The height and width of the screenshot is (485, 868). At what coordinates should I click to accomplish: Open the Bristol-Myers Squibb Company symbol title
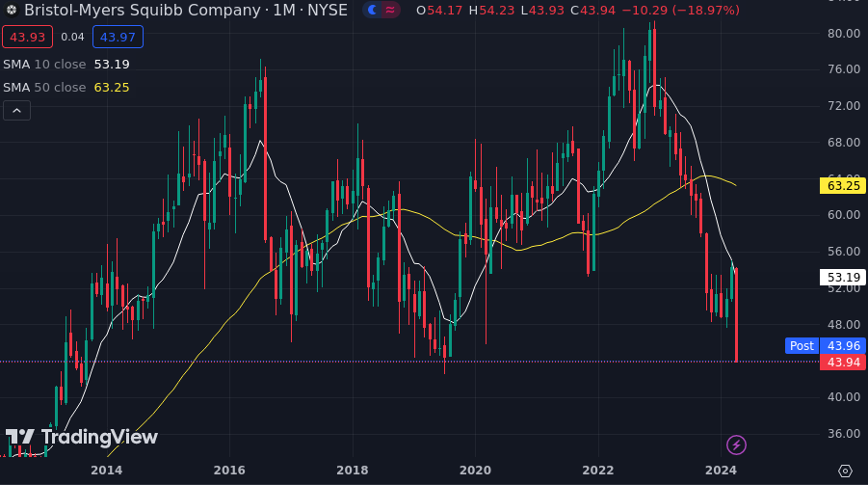click(x=186, y=10)
